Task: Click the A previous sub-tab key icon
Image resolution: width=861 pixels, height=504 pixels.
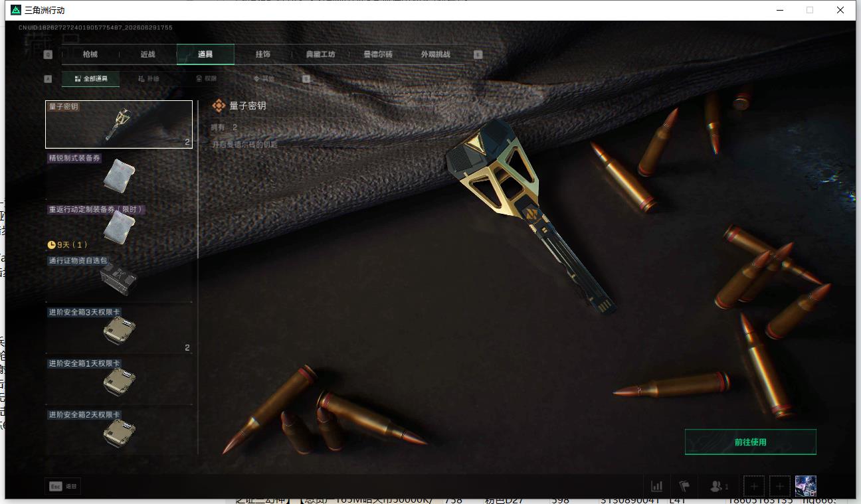Action: coord(48,78)
